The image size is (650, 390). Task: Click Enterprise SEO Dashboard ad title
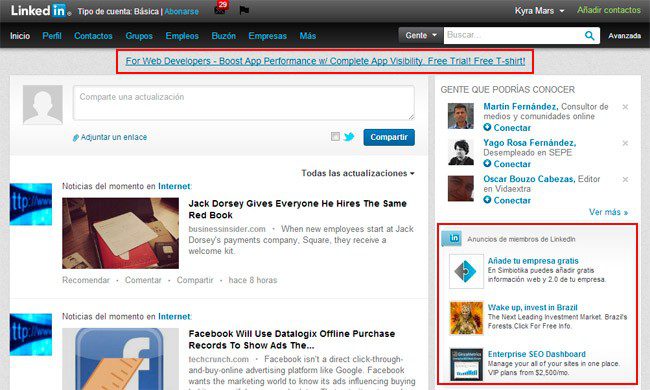click(x=537, y=354)
